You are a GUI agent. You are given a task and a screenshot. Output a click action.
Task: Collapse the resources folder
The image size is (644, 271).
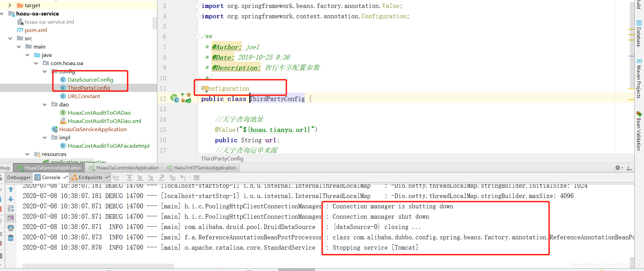[x=27, y=154]
